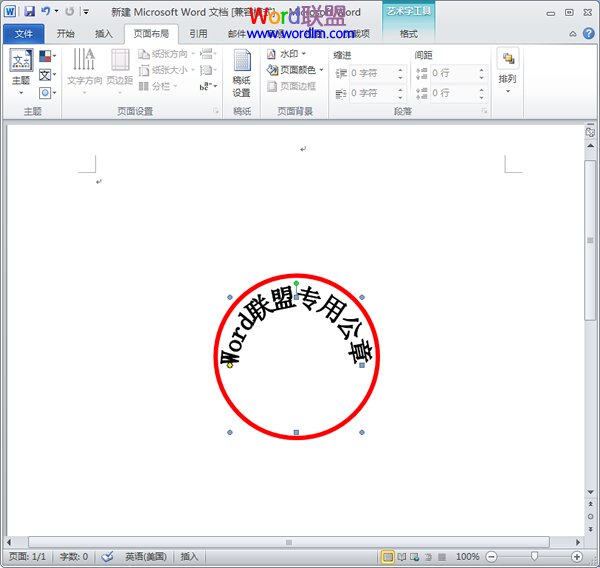Open the 水印 watermark dropdown
This screenshot has height=568, width=600.
[287, 54]
